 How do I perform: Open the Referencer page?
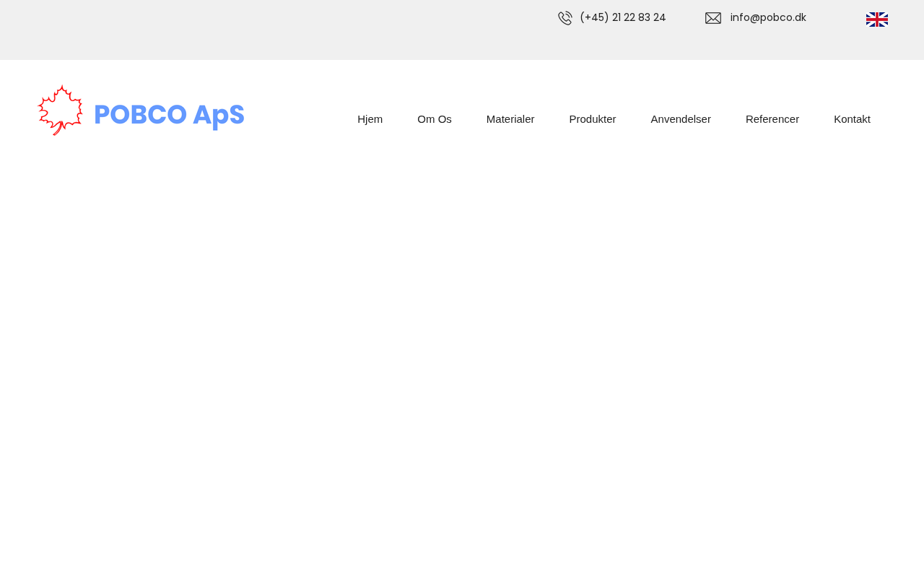[772, 119]
